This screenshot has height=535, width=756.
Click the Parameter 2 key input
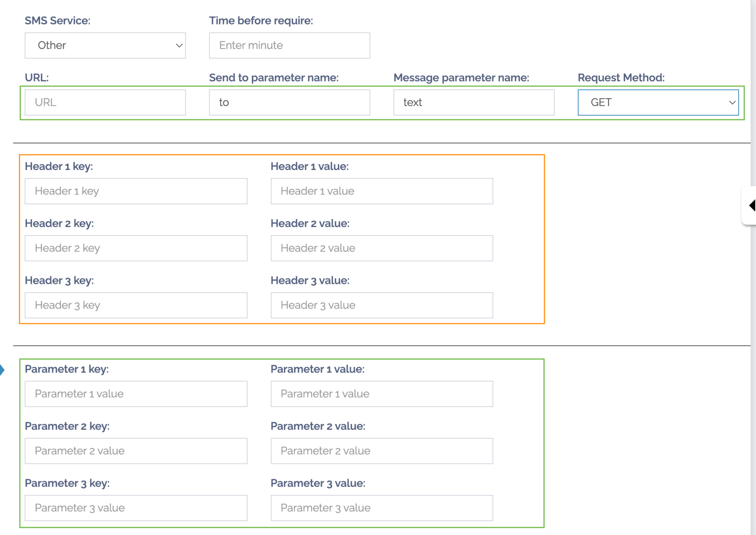(x=136, y=451)
